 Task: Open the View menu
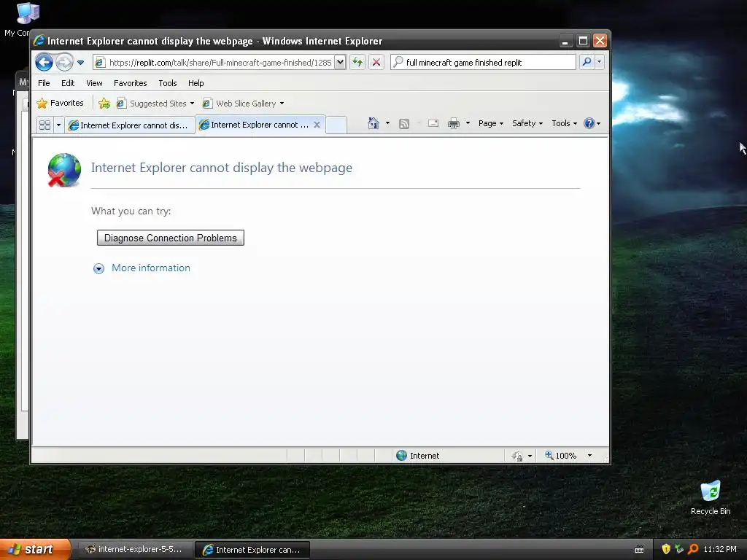94,83
